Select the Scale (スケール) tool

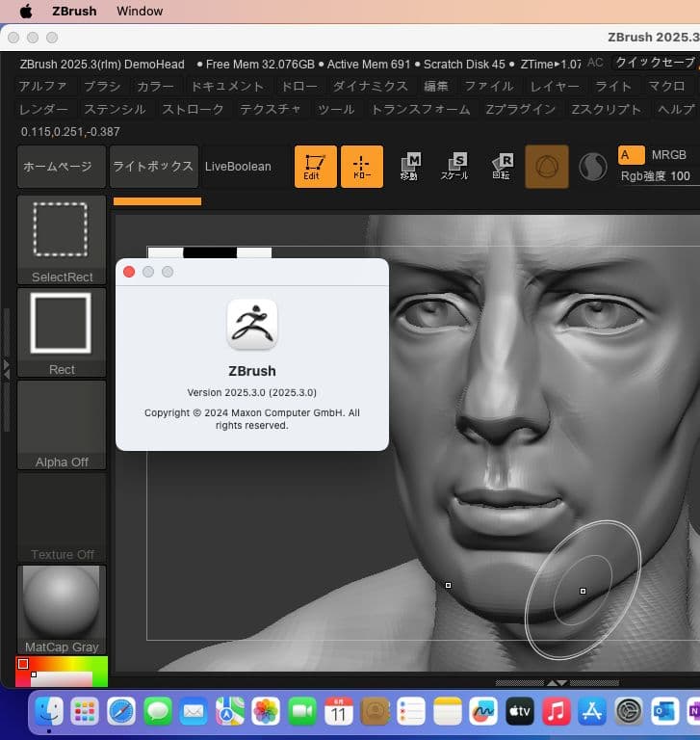click(x=454, y=167)
